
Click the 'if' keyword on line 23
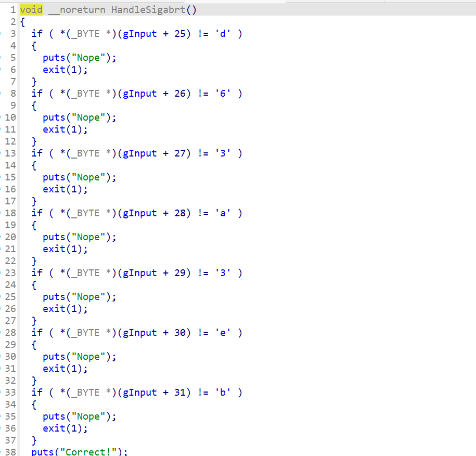[37, 273]
